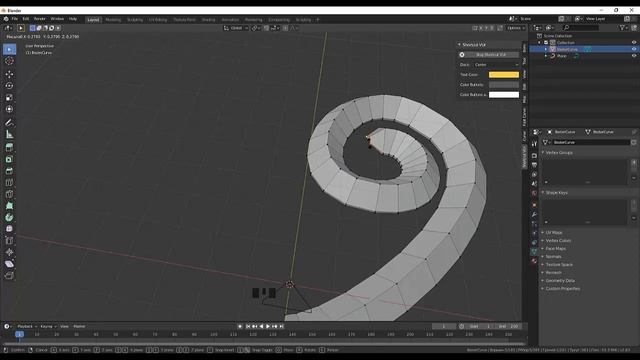640x360 pixels.
Task: Click the play animation button
Action: [268, 327]
